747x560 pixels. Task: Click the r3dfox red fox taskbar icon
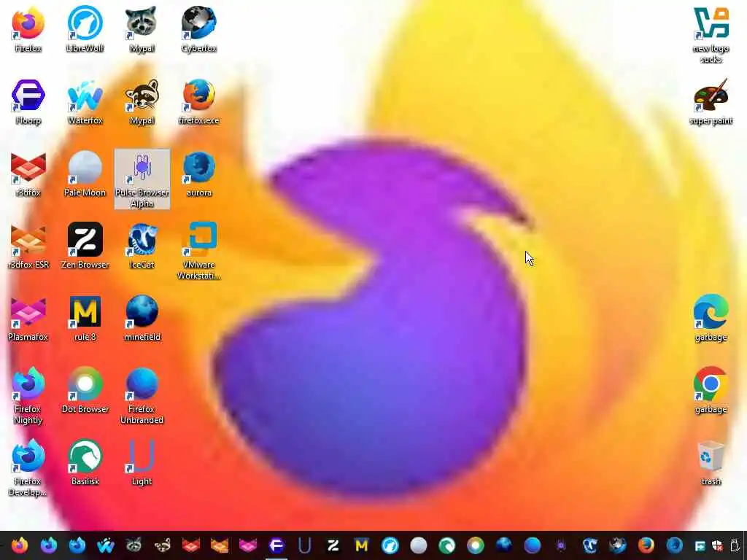pyautogui.click(x=191, y=545)
